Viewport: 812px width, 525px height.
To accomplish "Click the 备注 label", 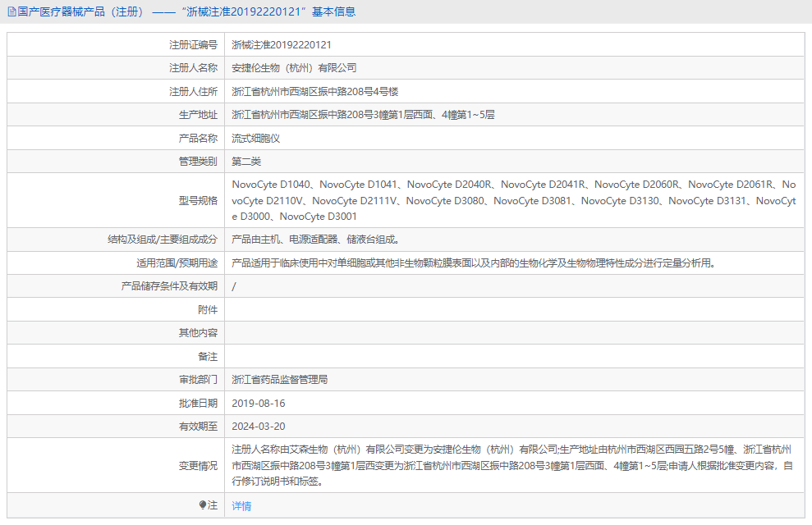I will (x=208, y=356).
